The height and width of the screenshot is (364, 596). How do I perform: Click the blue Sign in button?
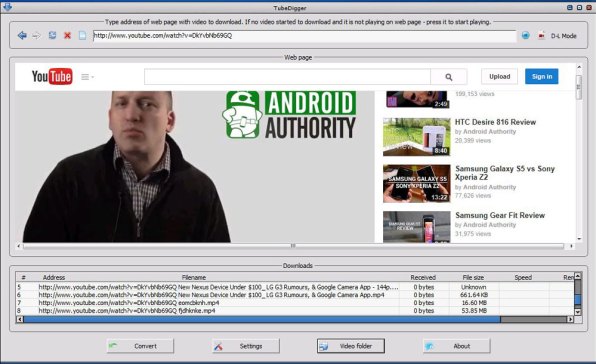(542, 76)
